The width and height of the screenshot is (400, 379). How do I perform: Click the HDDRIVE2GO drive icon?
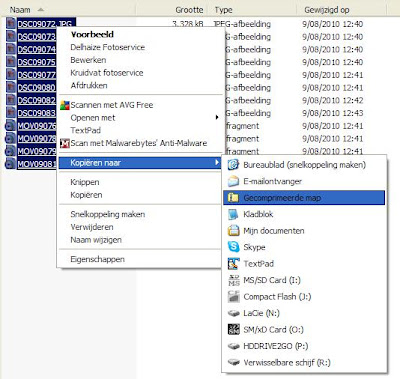click(x=233, y=346)
